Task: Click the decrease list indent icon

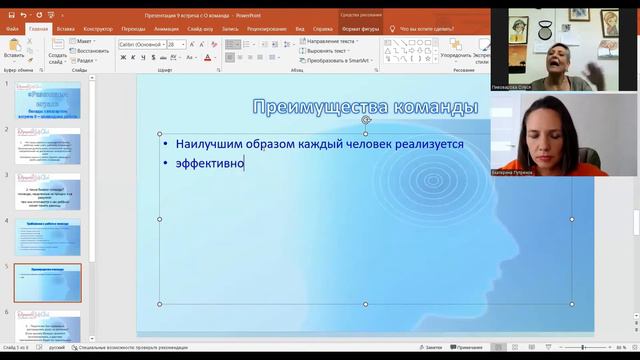Action: pos(264,44)
